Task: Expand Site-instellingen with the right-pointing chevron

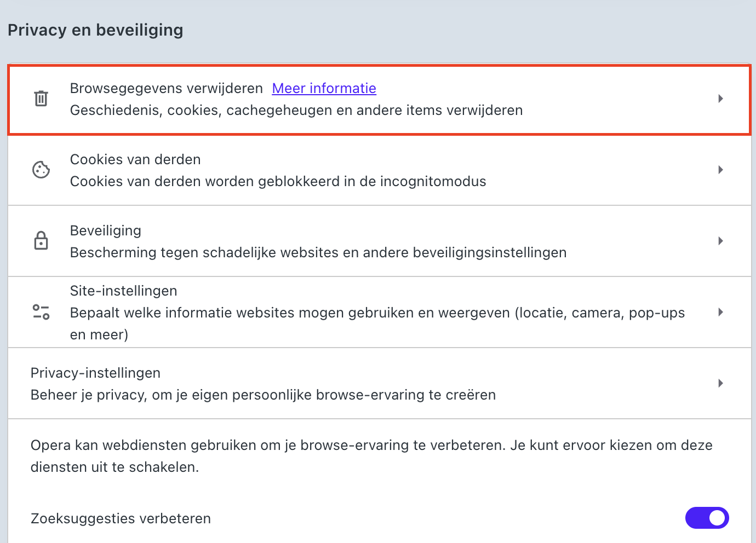Action: coord(721,312)
